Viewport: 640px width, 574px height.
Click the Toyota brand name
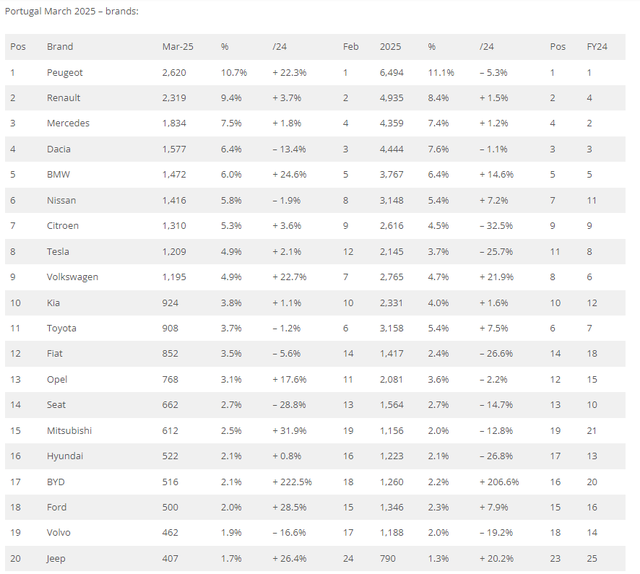[x=61, y=328]
